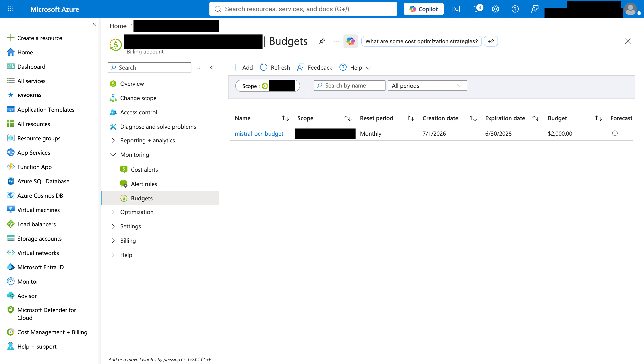Pin the Budgets page to dashboard
The image size is (644, 364).
coord(322,41)
